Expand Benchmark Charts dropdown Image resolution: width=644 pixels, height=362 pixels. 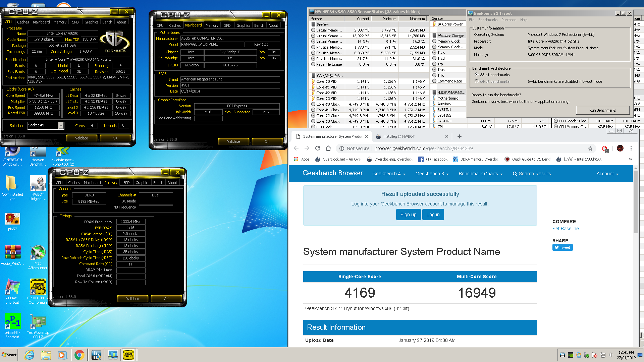pyautogui.click(x=481, y=174)
